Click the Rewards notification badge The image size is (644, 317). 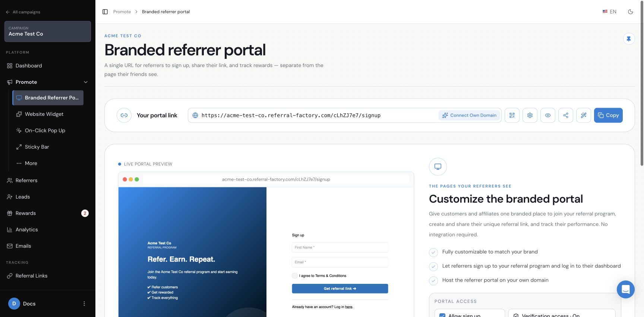pyautogui.click(x=85, y=213)
